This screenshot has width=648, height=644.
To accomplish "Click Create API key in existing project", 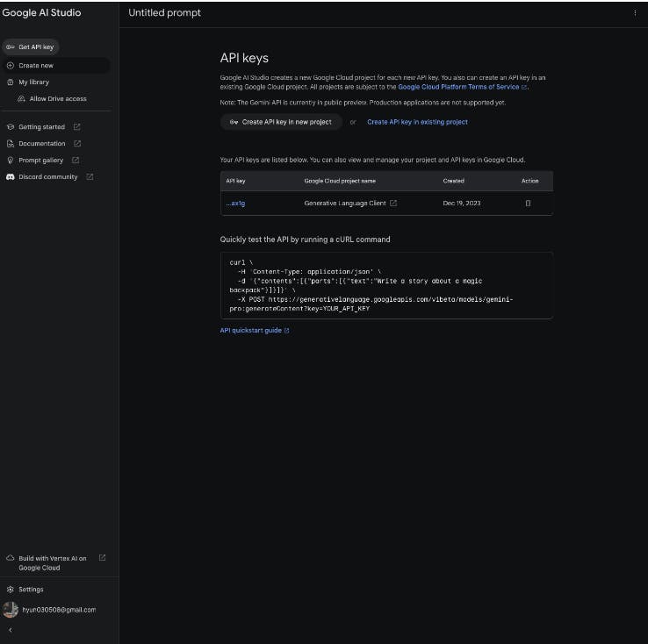I will (417, 122).
